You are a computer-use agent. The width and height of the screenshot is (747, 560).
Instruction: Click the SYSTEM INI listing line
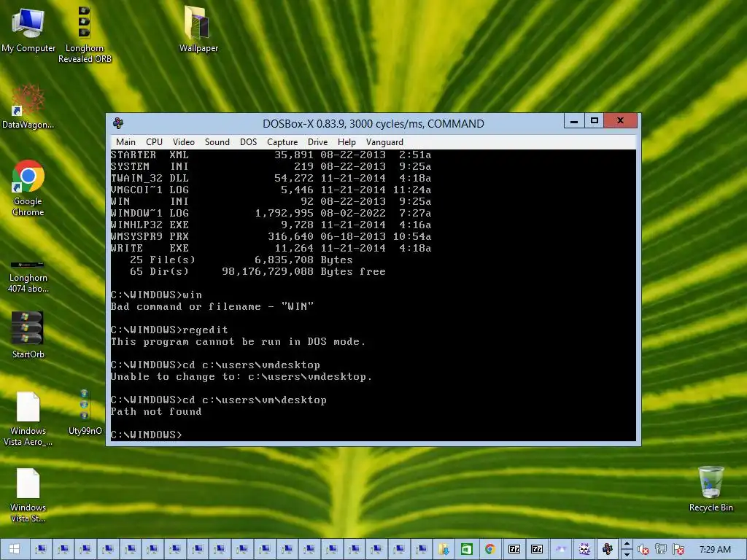(271, 167)
